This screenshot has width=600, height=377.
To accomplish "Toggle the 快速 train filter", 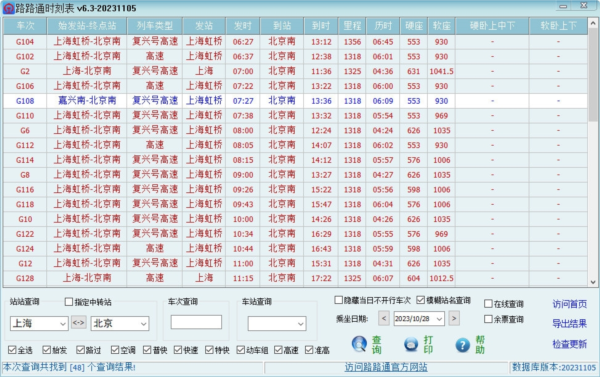I will coord(178,350).
